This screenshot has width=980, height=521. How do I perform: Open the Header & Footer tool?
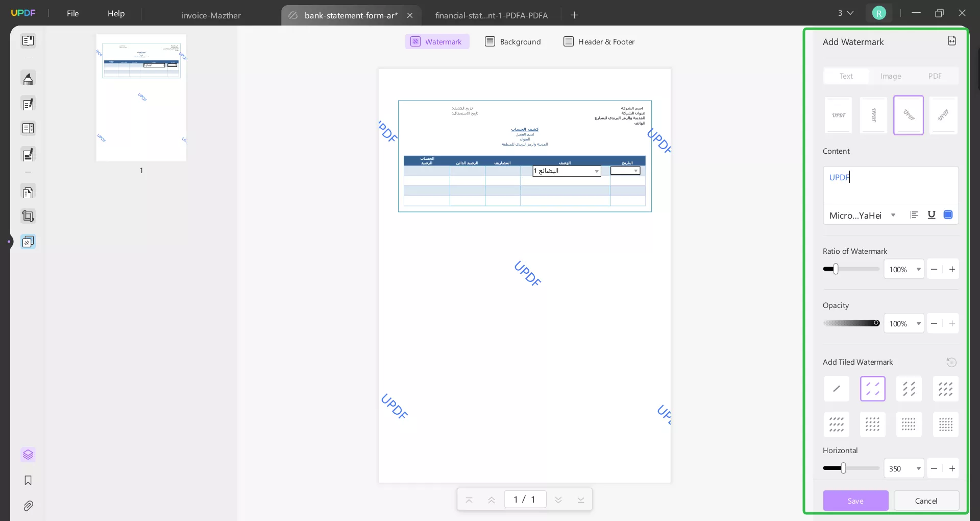(599, 42)
